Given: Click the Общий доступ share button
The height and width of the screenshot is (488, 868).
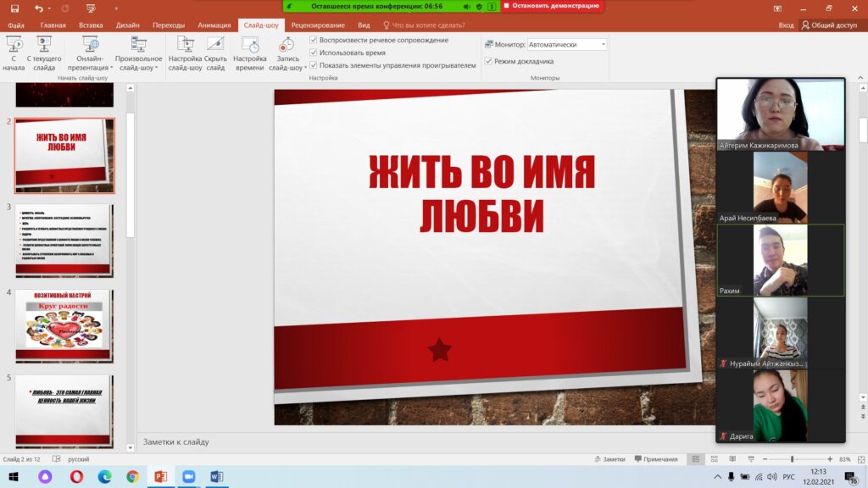Looking at the screenshot, I should click(829, 25).
